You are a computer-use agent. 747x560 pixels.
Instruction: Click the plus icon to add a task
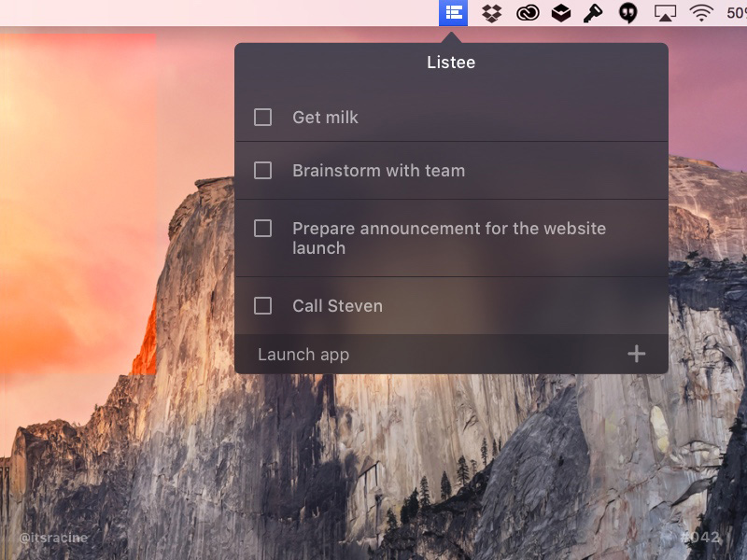pyautogui.click(x=636, y=354)
